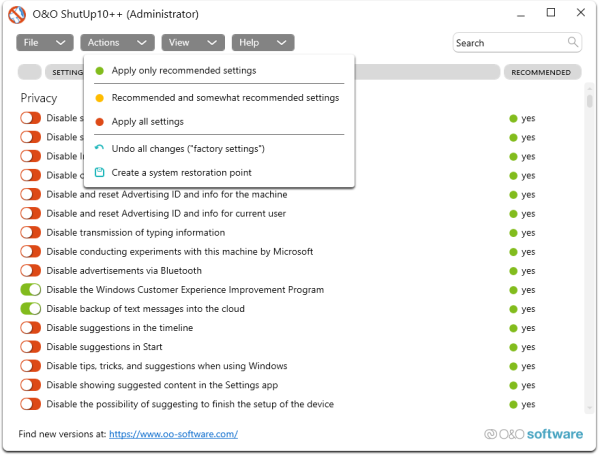Enable Disable suggestions in Start
The height and width of the screenshot is (457, 600).
[x=31, y=347]
